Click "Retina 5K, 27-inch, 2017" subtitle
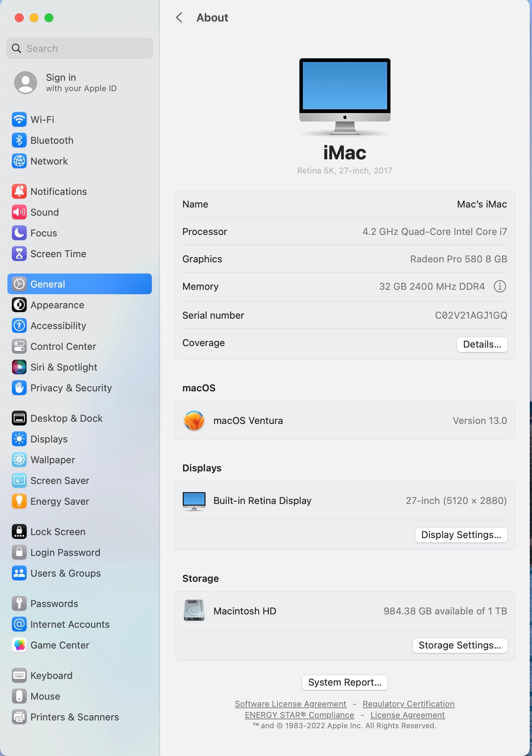 [x=345, y=170]
